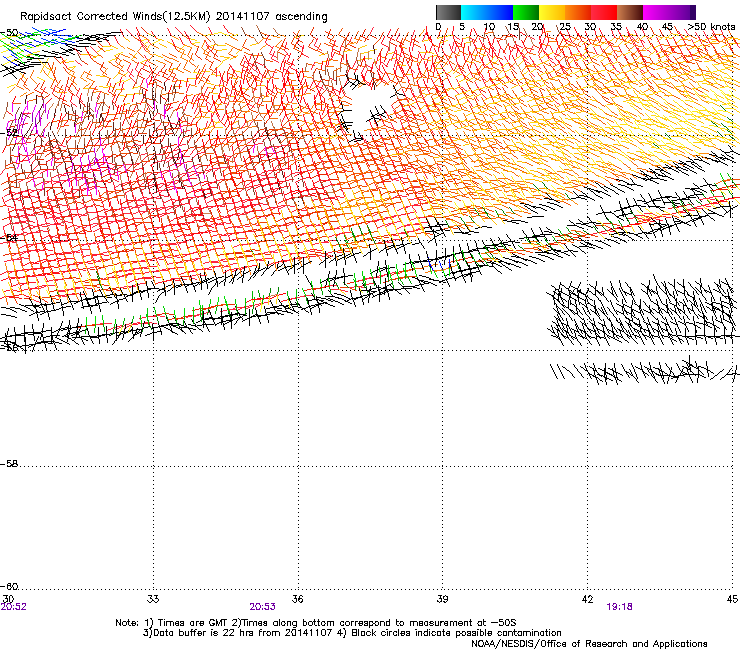The width and height of the screenshot is (740, 650).
Task: Click the red 30-35 knots legend swatch
Action: click(604, 12)
